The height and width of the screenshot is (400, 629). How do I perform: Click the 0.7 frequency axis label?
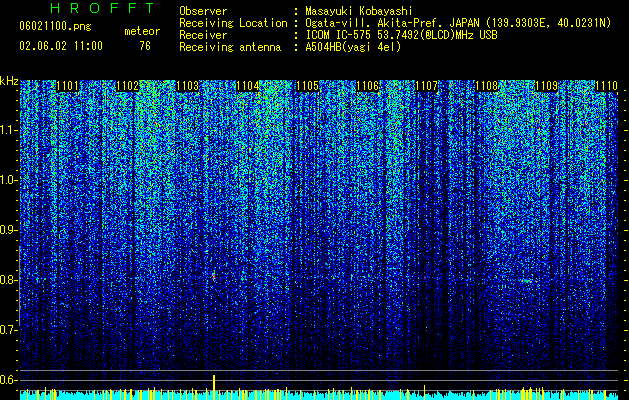8,330
